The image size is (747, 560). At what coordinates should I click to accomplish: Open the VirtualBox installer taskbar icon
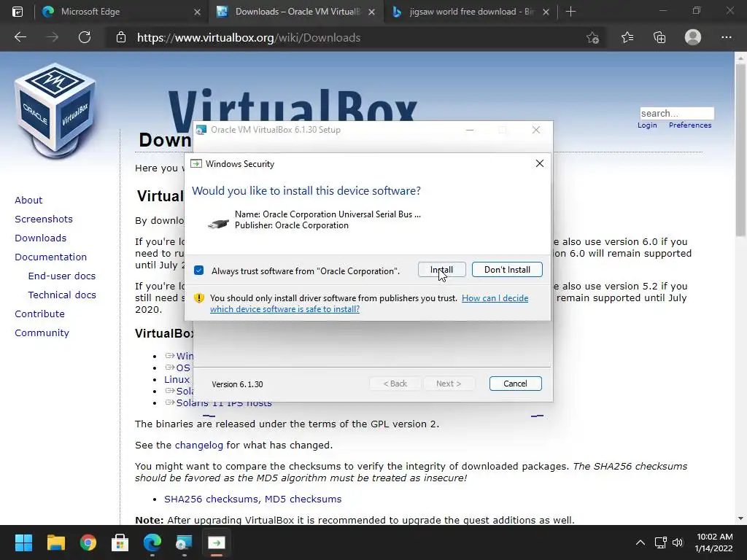[x=184, y=542]
